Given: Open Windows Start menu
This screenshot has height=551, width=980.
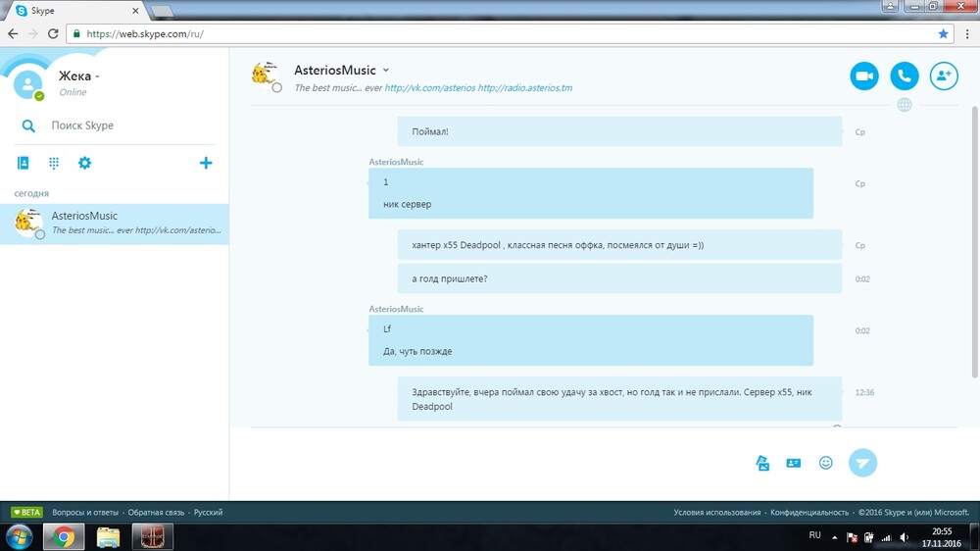Looking at the screenshot, I should [19, 537].
